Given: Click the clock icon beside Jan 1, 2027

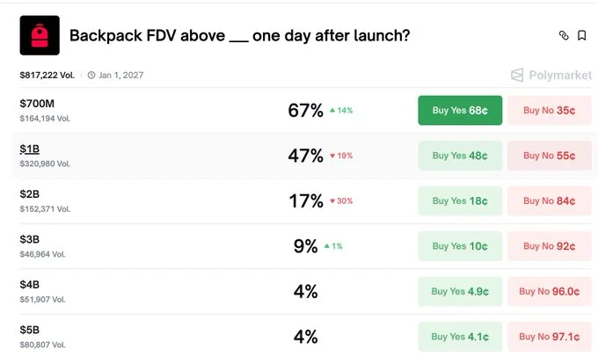Looking at the screenshot, I should click(91, 75).
